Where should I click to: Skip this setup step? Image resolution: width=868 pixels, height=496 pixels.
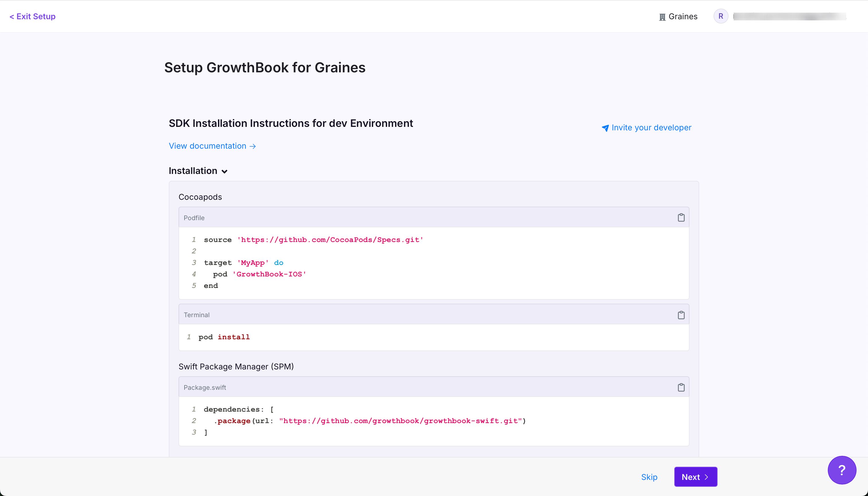(x=649, y=477)
